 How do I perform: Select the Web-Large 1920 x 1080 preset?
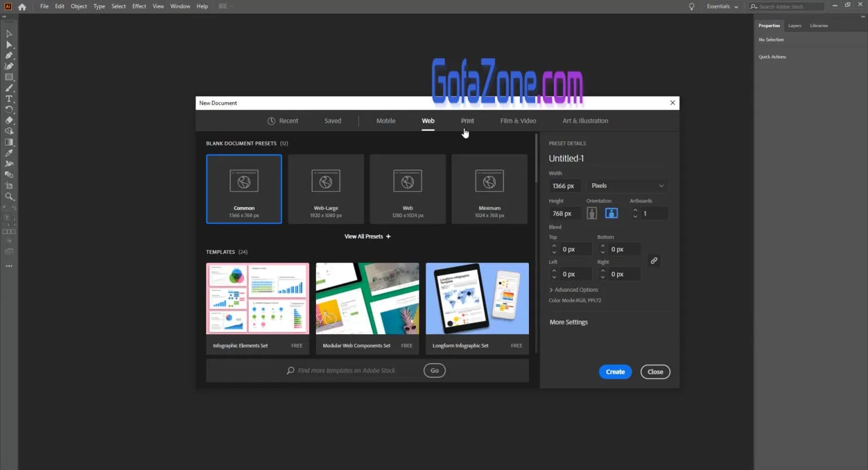click(326, 189)
